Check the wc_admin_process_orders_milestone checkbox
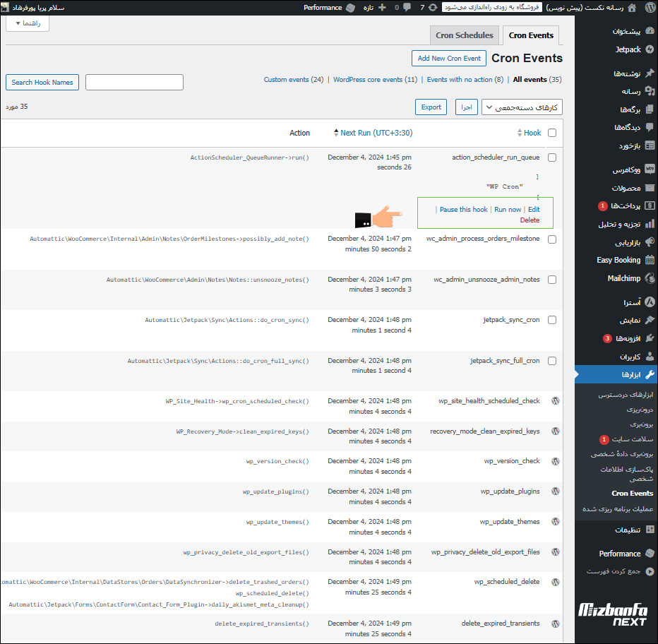658x644 pixels. (552, 239)
